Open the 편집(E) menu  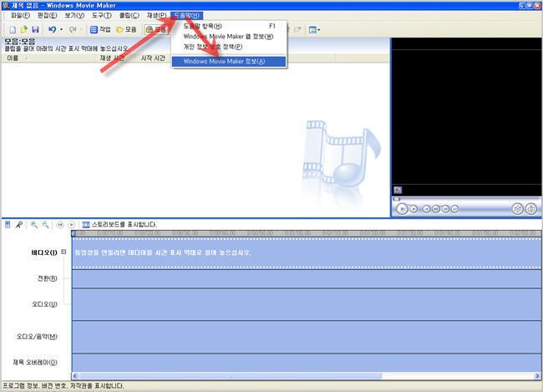pos(47,16)
